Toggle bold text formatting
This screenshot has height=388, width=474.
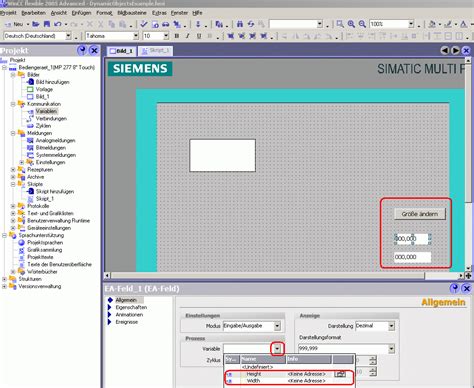[177, 36]
